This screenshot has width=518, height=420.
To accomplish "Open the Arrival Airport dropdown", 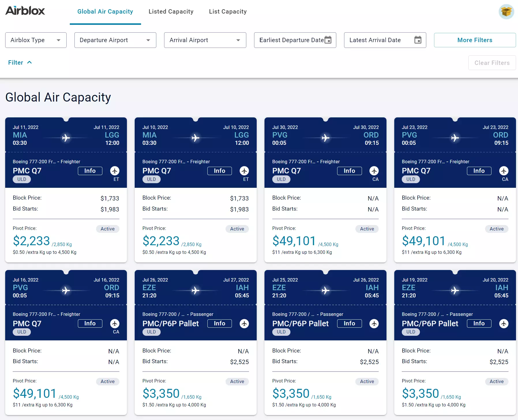I will 205,40.
